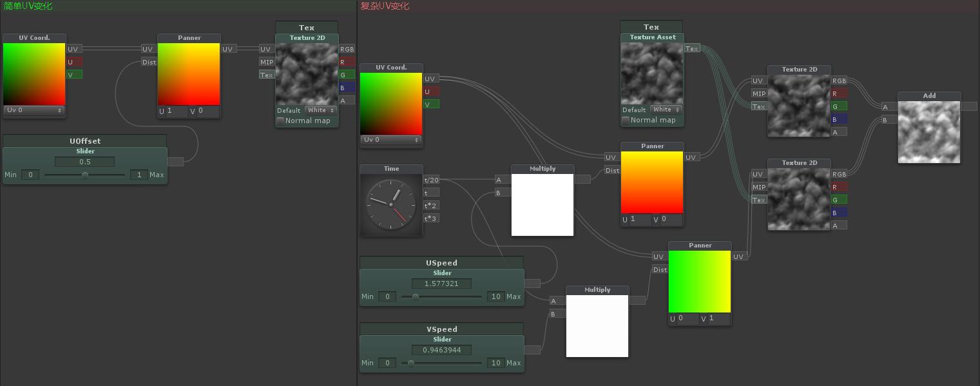Enable Normal map on the Texture Asset node
Screen dimensions: 980x386
tap(626, 119)
